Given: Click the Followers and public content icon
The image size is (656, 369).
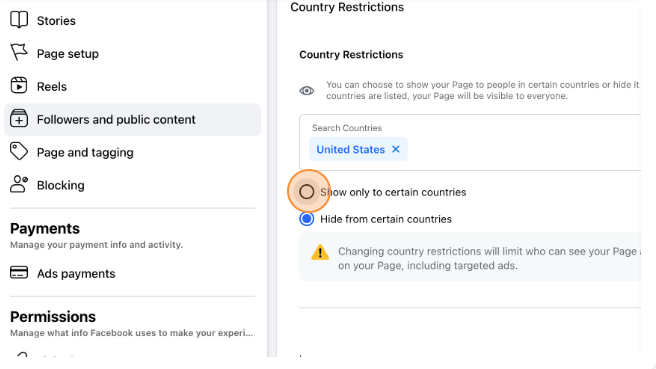Looking at the screenshot, I should (19, 118).
